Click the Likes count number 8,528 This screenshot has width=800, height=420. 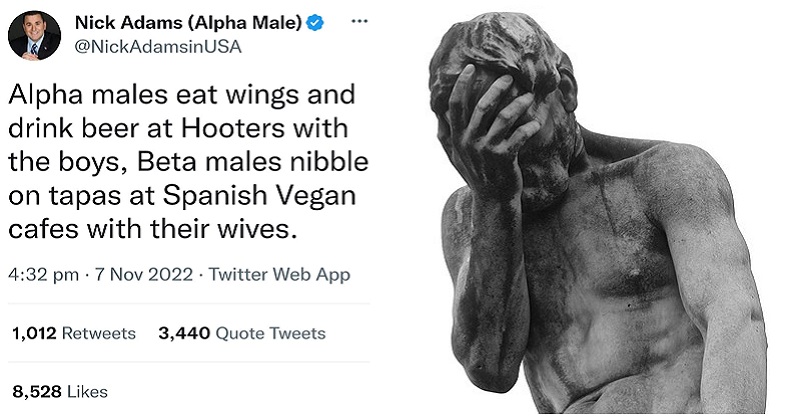(37, 392)
